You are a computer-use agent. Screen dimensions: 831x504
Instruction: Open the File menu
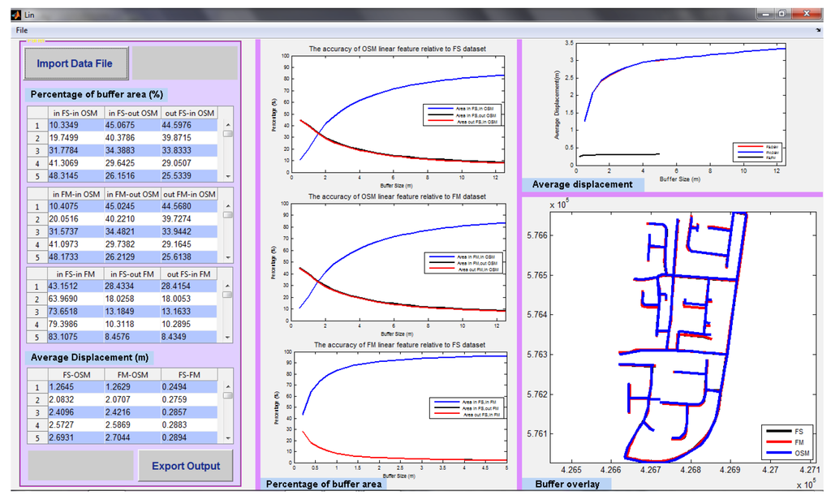22,30
